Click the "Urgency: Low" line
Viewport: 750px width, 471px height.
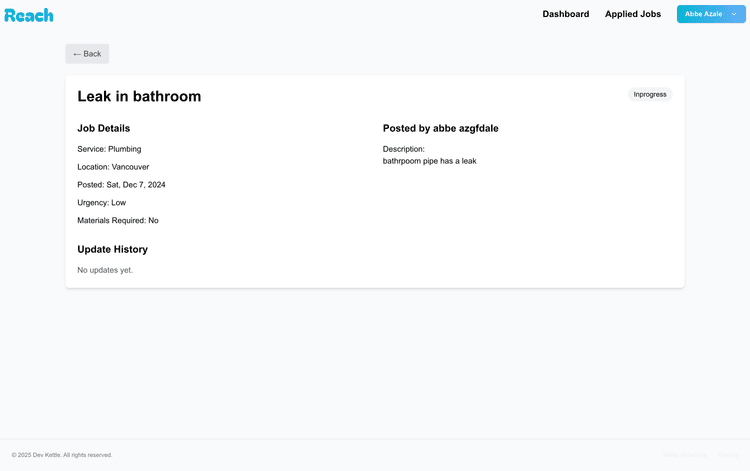pos(101,203)
